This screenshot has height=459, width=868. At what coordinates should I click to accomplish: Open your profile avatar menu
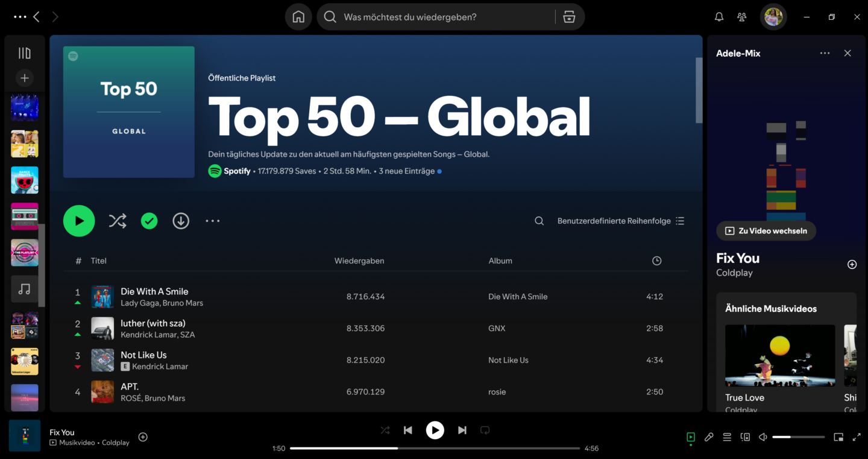(x=773, y=16)
